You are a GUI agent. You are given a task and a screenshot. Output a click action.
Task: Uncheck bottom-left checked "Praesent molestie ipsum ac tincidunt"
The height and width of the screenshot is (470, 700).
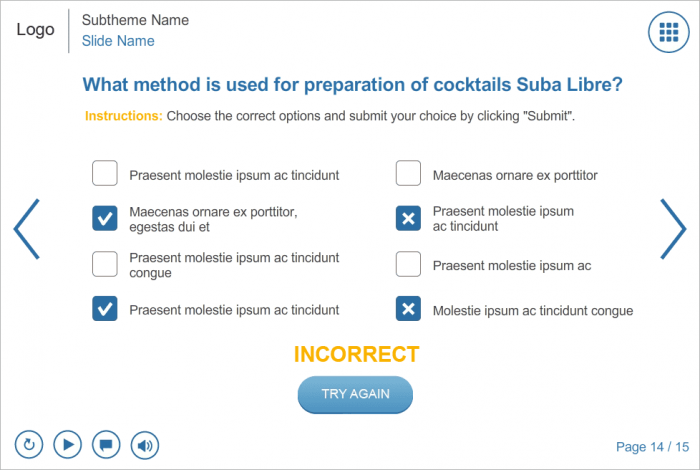(105, 309)
